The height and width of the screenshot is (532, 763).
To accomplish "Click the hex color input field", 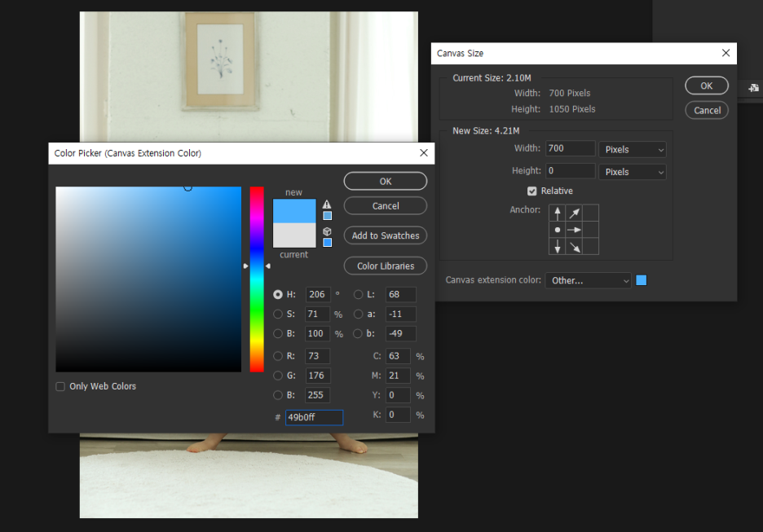I will coord(314,417).
